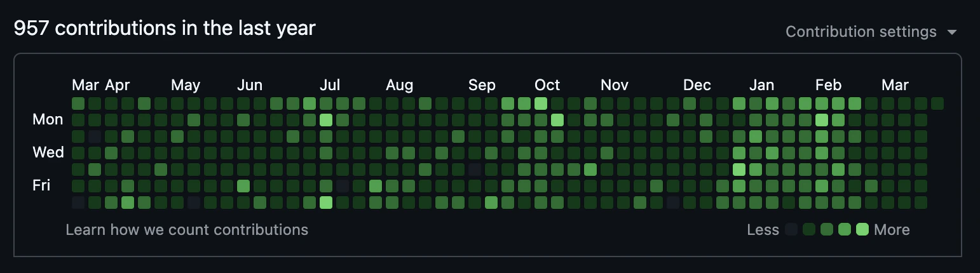Select the Friday cell in first Jun column
The width and height of the screenshot is (980, 273).
(243, 186)
